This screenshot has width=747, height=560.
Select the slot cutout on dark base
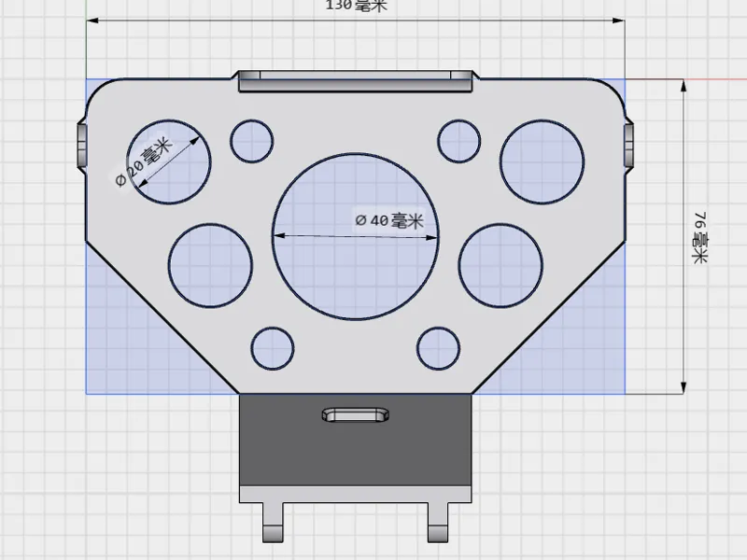(356, 414)
